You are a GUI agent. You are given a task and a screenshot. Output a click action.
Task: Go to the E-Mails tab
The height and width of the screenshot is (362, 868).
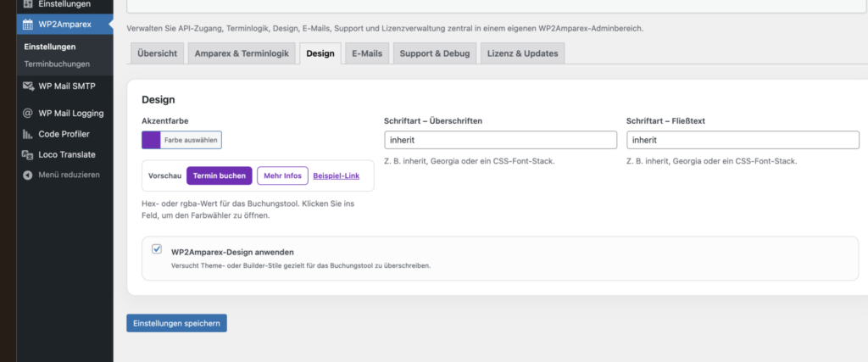(367, 53)
